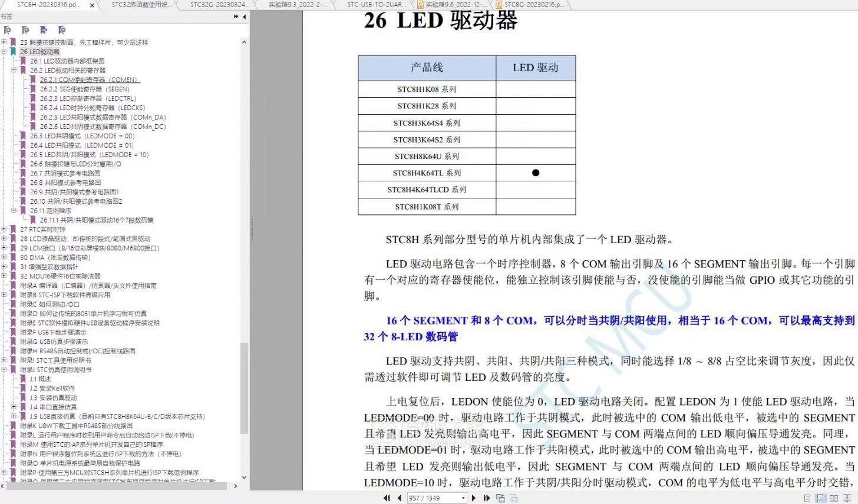This screenshot has width=858, height=504.
Task: Switch to the STC8G-20230216 tab
Action: coord(533,5)
